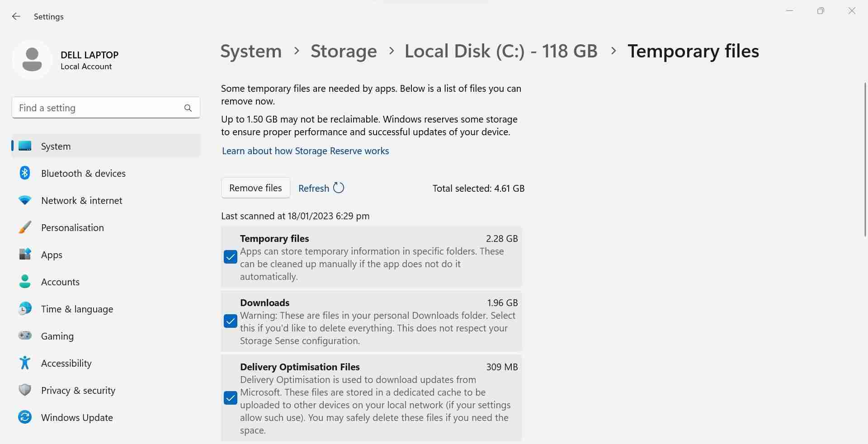Open Time & language settings
Image resolution: width=868 pixels, height=444 pixels.
click(x=77, y=309)
